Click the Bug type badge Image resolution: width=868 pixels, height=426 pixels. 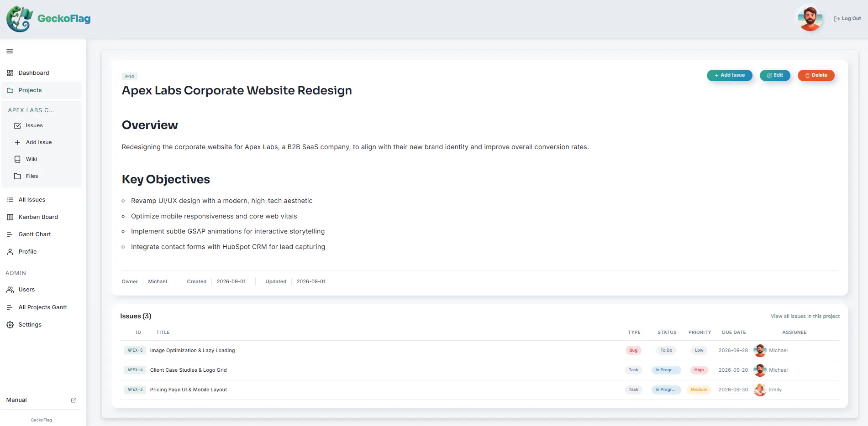(x=633, y=350)
